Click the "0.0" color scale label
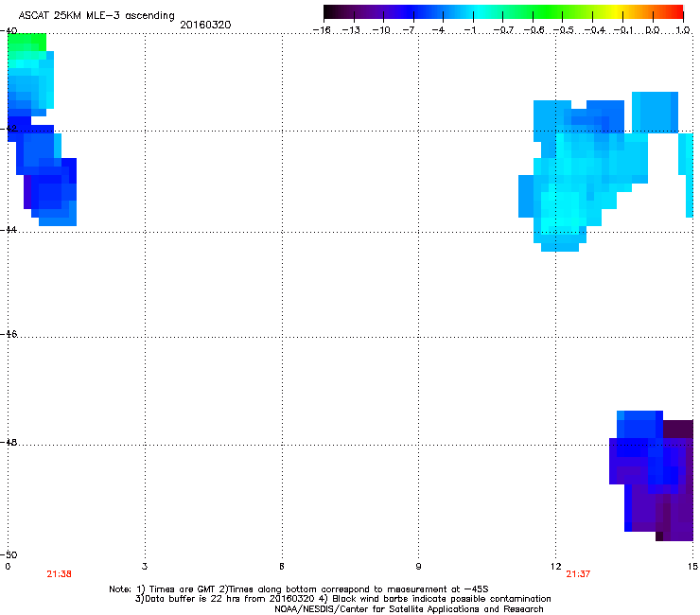This screenshot has width=700, height=615. 653,30
